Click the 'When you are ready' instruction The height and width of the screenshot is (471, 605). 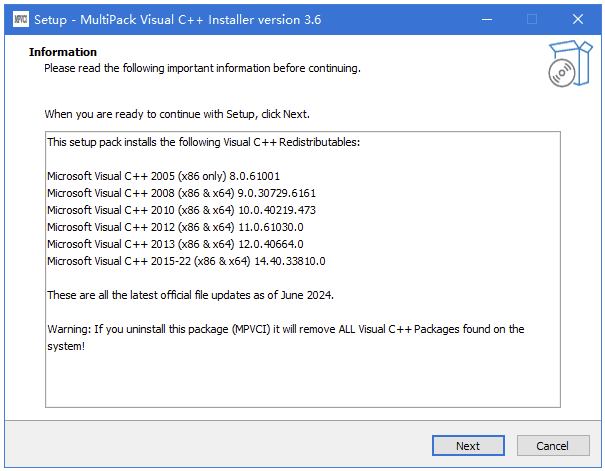(184, 114)
